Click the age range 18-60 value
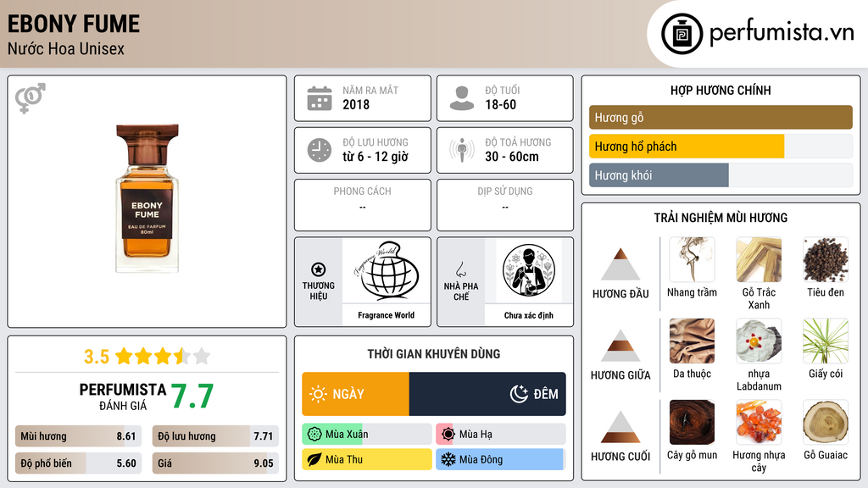Screen dimensions: 868x488 tap(500, 104)
